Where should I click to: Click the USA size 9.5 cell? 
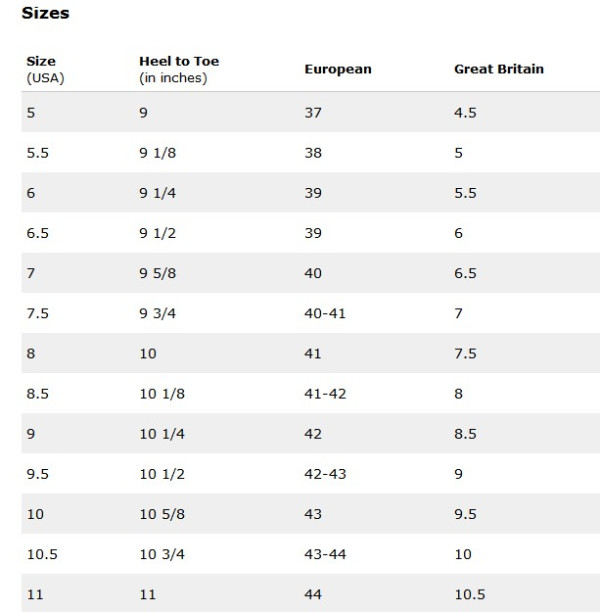pos(37,474)
